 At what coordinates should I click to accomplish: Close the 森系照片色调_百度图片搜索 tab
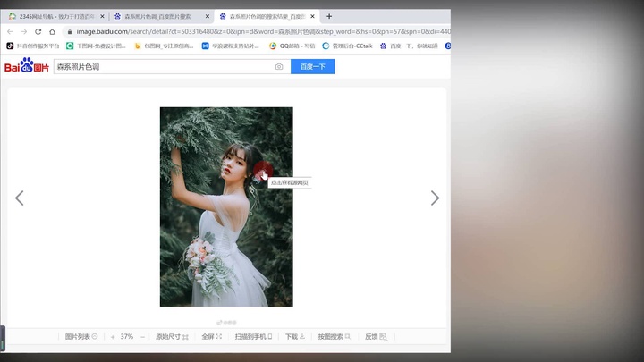coord(207,16)
